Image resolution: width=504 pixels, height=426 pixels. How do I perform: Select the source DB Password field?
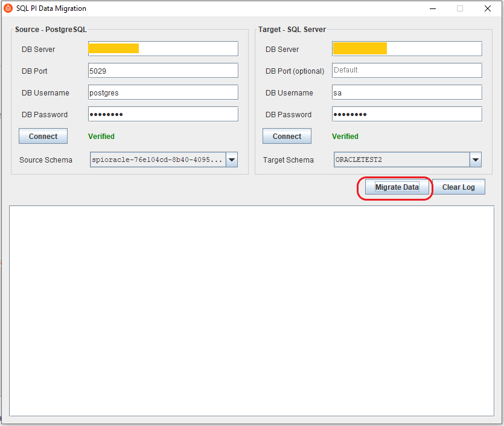(x=163, y=114)
